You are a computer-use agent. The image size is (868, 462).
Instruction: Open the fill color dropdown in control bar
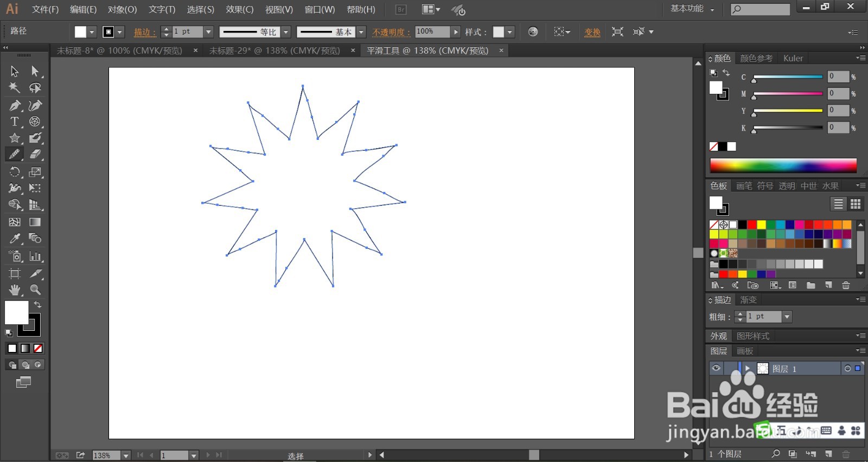pyautogui.click(x=92, y=32)
